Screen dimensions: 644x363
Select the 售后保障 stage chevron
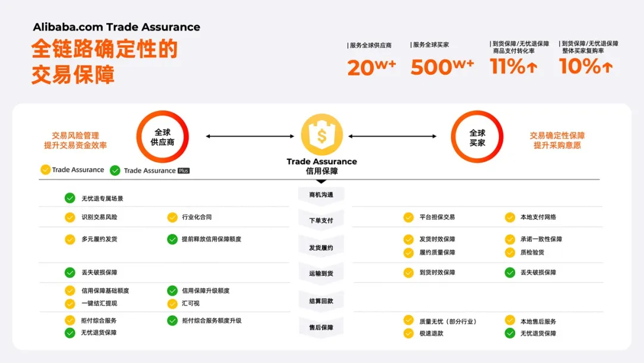[x=321, y=327]
